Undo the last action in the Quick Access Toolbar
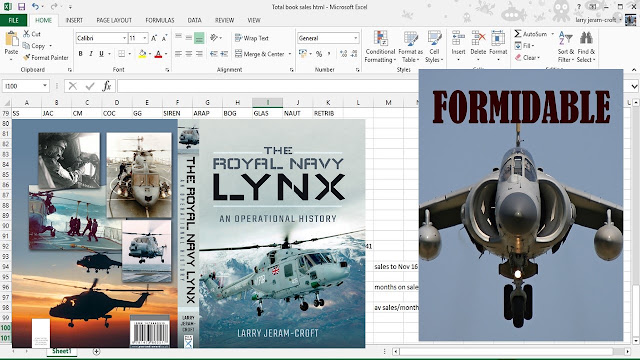The width and height of the screenshot is (640, 360). tap(36, 7)
